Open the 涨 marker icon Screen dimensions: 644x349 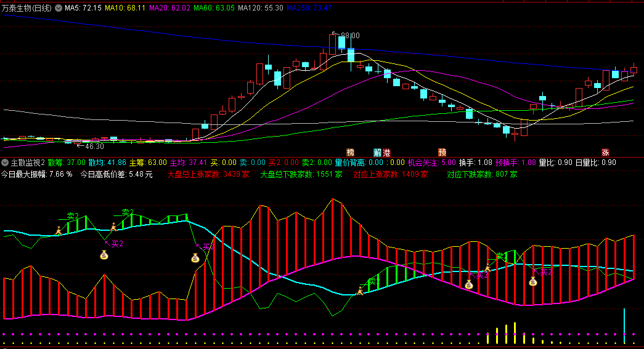pos(605,153)
